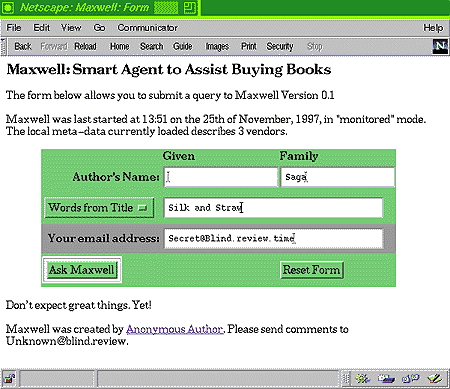Open Discussion groups icon in component bar
The image size is (450, 389).
(410, 379)
